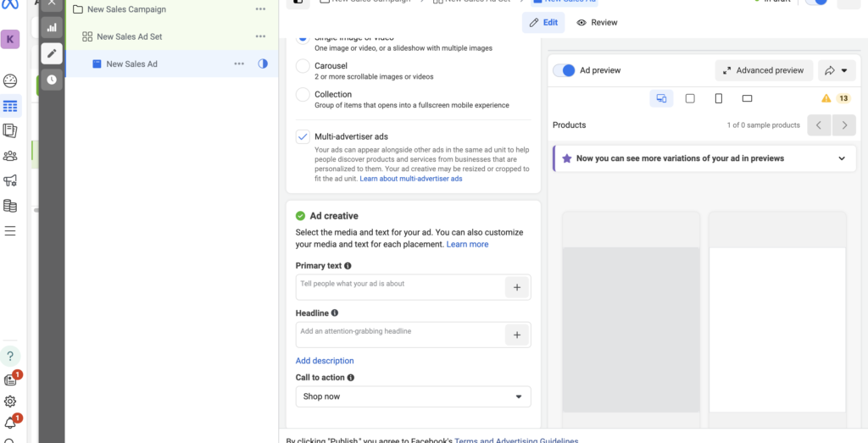The width and height of the screenshot is (868, 443).
Task: Select the mobile phone preview icon
Action: click(719, 99)
